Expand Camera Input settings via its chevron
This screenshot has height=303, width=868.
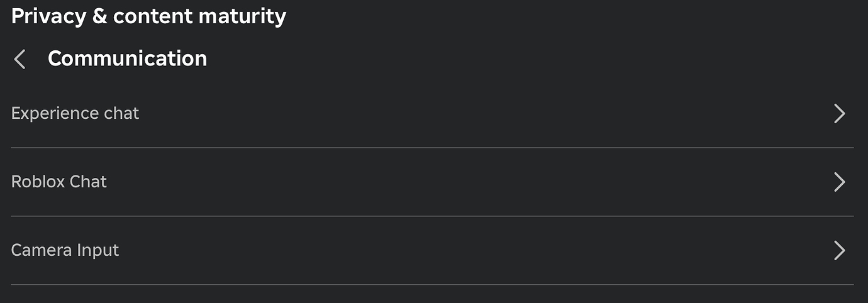pyautogui.click(x=839, y=250)
